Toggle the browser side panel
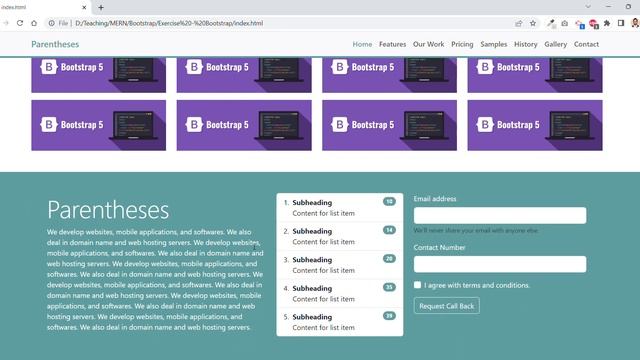This screenshot has width=640, height=360. coord(621,23)
